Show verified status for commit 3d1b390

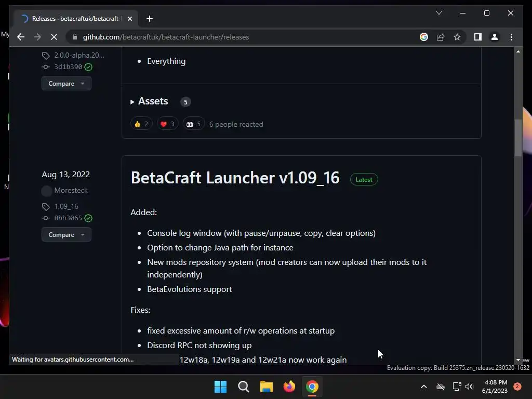pos(88,67)
